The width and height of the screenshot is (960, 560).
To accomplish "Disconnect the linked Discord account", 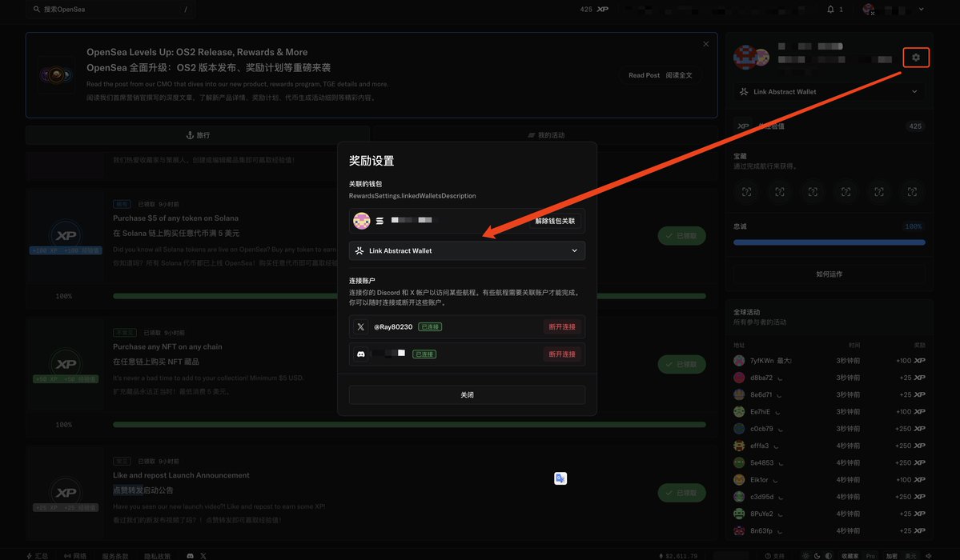I will tap(561, 354).
